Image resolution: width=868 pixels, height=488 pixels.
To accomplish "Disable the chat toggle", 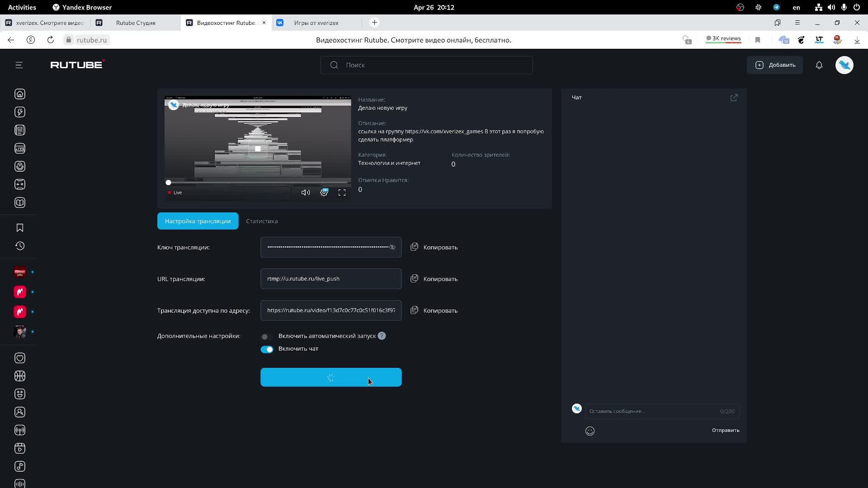I will (x=267, y=349).
